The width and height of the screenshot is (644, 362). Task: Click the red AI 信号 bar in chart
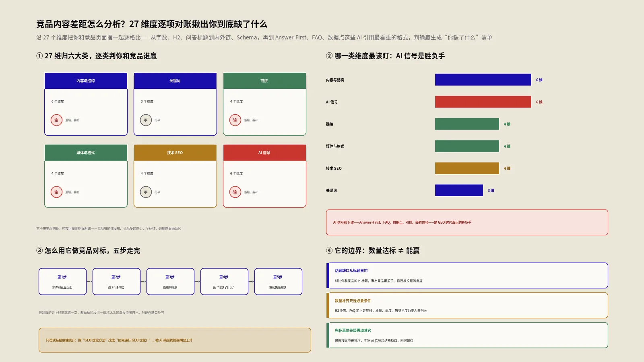483,102
